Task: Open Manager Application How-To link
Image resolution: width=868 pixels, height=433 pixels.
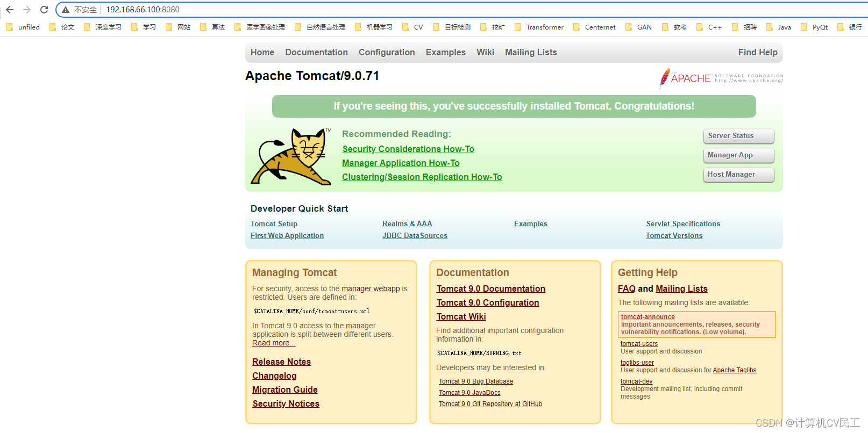Action: (x=401, y=163)
